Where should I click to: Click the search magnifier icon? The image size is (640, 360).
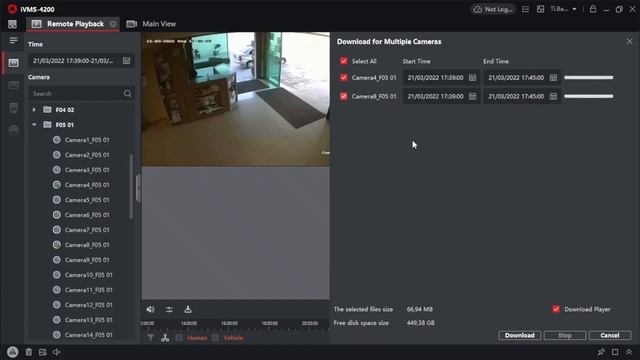pos(128,93)
